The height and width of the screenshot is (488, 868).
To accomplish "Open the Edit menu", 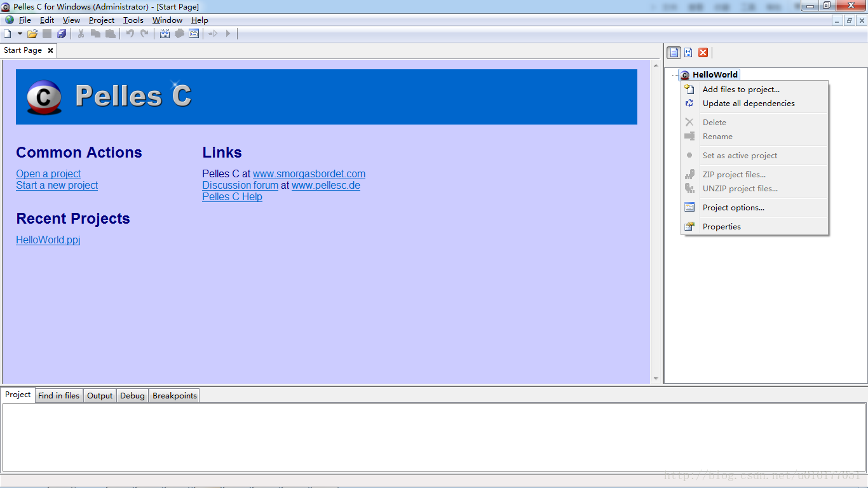I will tap(47, 20).
